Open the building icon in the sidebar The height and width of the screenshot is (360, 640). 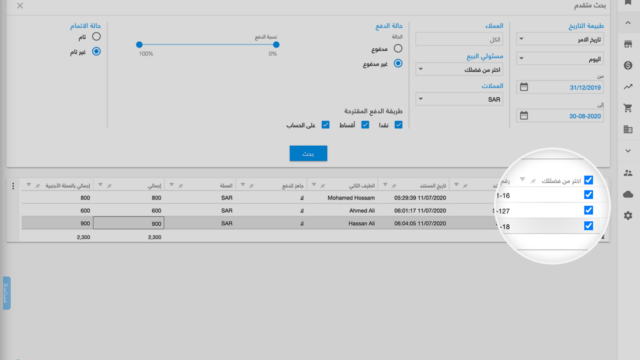[x=628, y=129]
